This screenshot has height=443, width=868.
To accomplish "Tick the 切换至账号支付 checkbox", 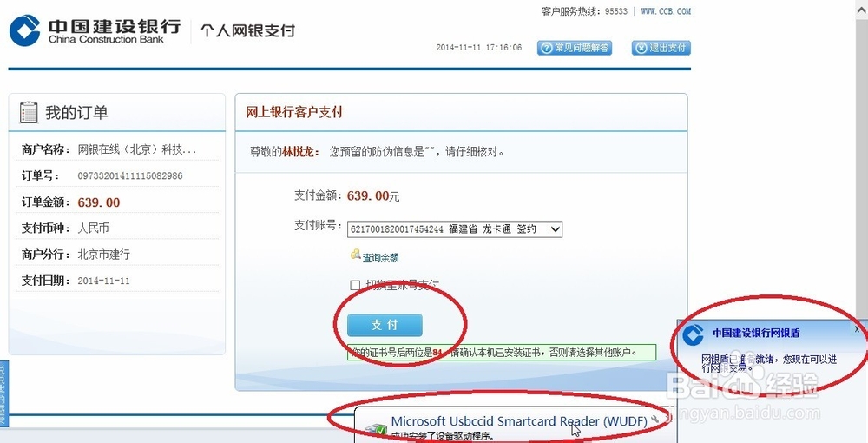I will tap(355, 285).
